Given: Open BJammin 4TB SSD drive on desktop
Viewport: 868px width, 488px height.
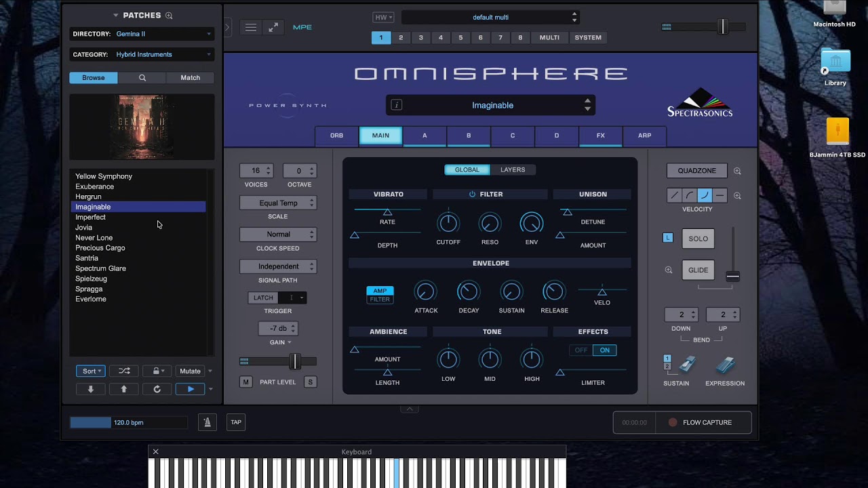Looking at the screenshot, I should (x=837, y=131).
